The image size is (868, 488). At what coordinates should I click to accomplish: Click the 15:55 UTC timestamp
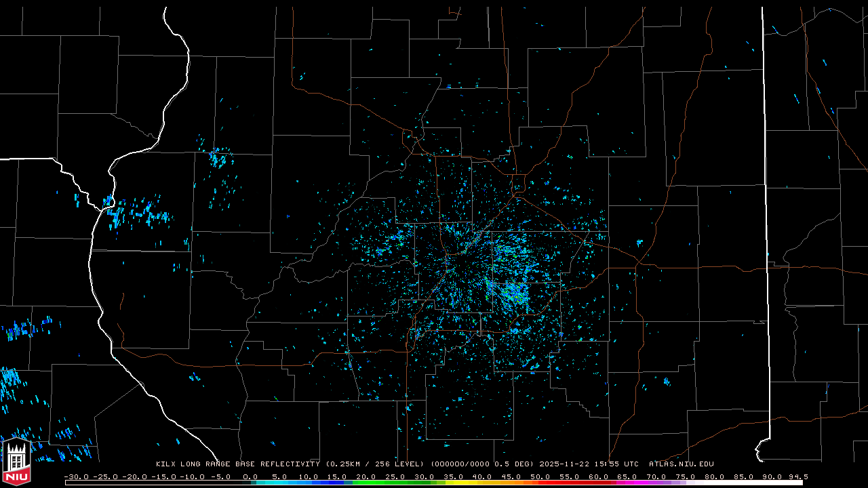[618, 464]
